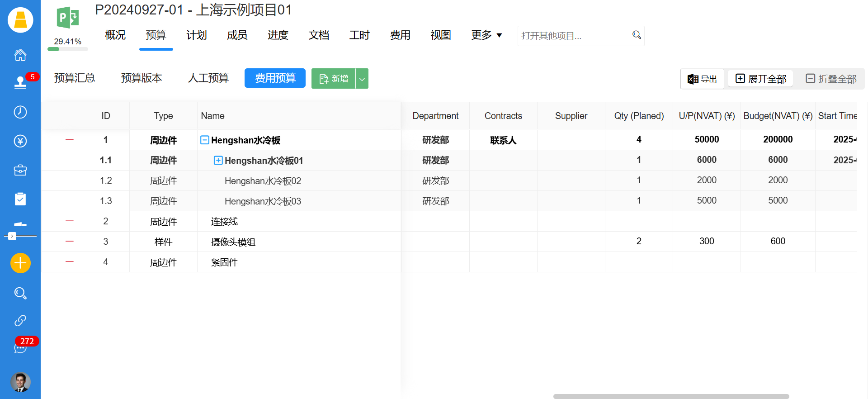Open the approval stamp icon with badge 5
Image resolution: width=868 pixels, height=399 pixels.
[x=20, y=82]
